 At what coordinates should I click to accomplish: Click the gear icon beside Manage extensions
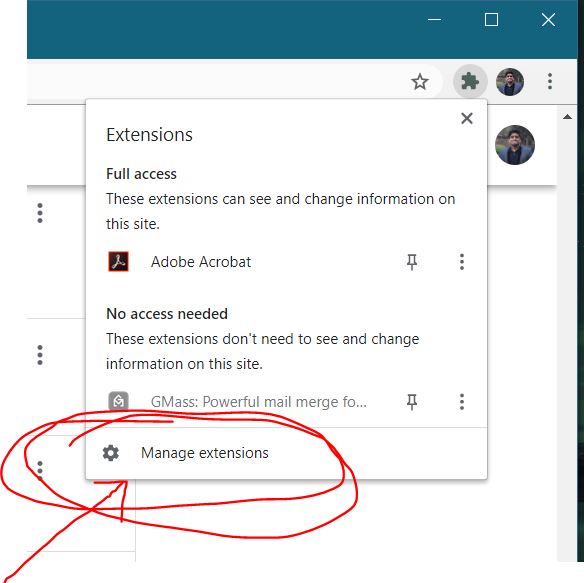(x=111, y=453)
